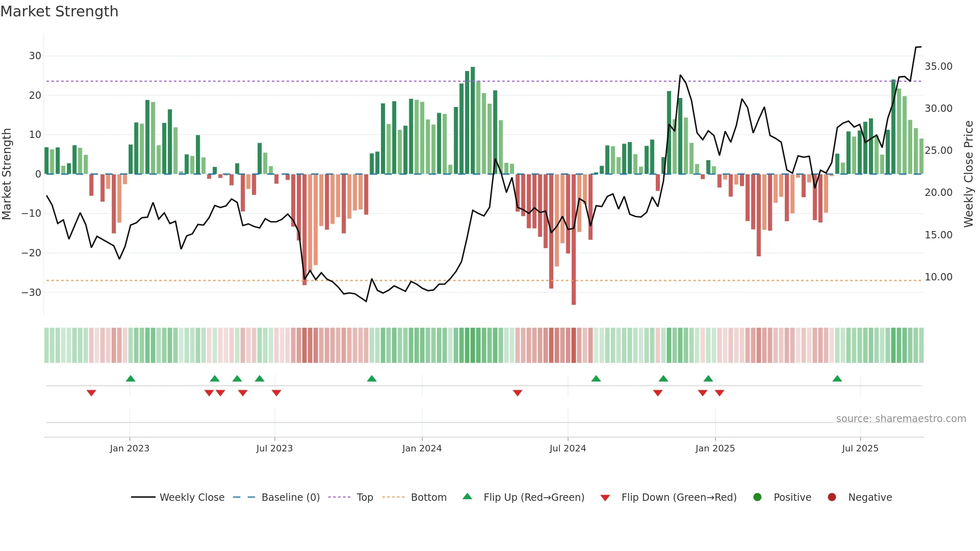
Task: Click the flip-down marker just after Jan 2025
Action: [719, 393]
